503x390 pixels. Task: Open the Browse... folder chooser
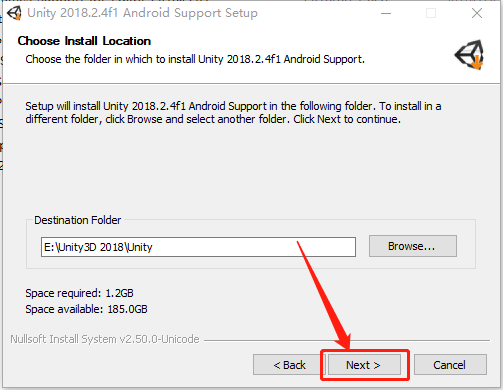point(413,246)
